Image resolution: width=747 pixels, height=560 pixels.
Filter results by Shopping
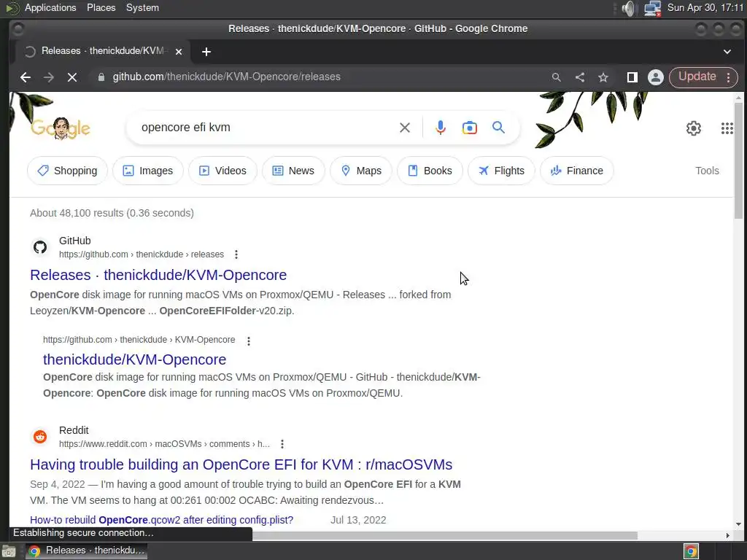(67, 171)
